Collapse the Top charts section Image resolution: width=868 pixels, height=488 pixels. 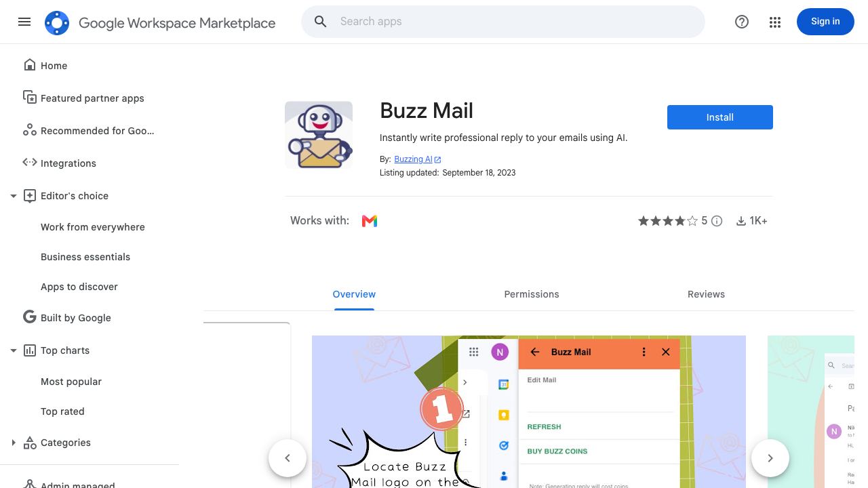click(x=13, y=350)
